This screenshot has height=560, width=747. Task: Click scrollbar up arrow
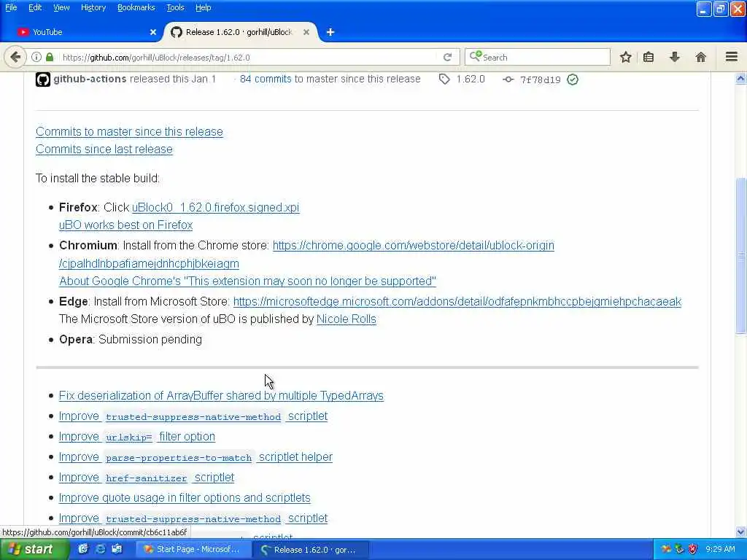[741, 79]
